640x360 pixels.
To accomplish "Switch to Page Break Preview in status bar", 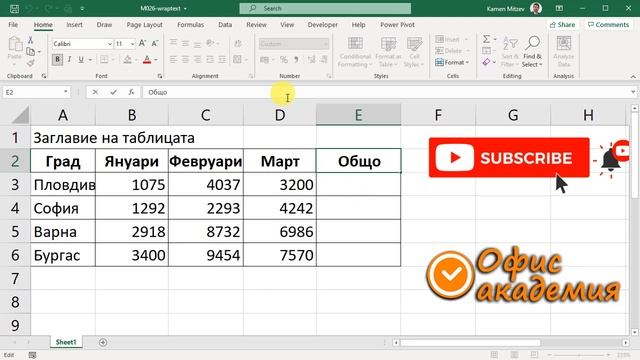I will [534, 355].
